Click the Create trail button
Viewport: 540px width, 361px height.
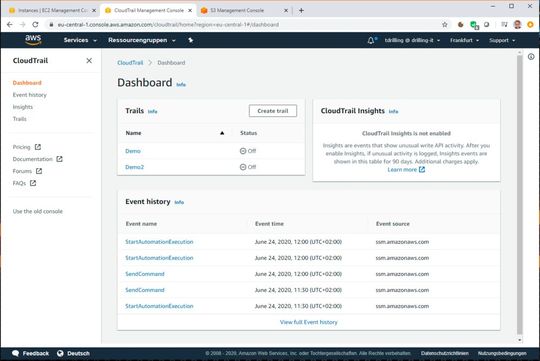pos(273,111)
